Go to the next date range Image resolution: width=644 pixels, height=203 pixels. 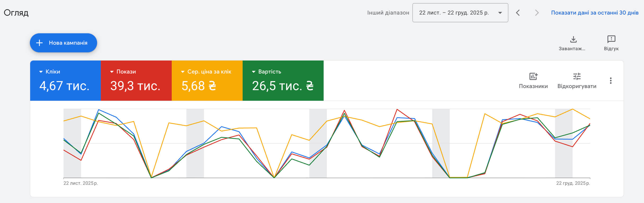click(537, 13)
